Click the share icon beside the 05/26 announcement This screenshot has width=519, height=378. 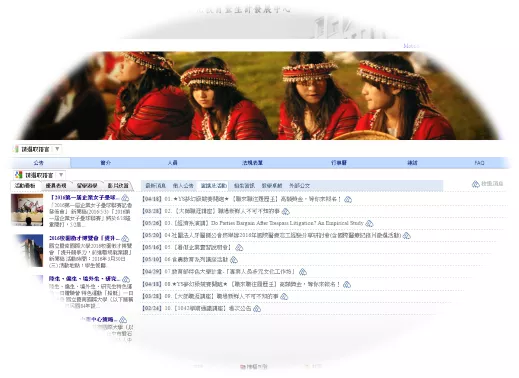(369, 223)
